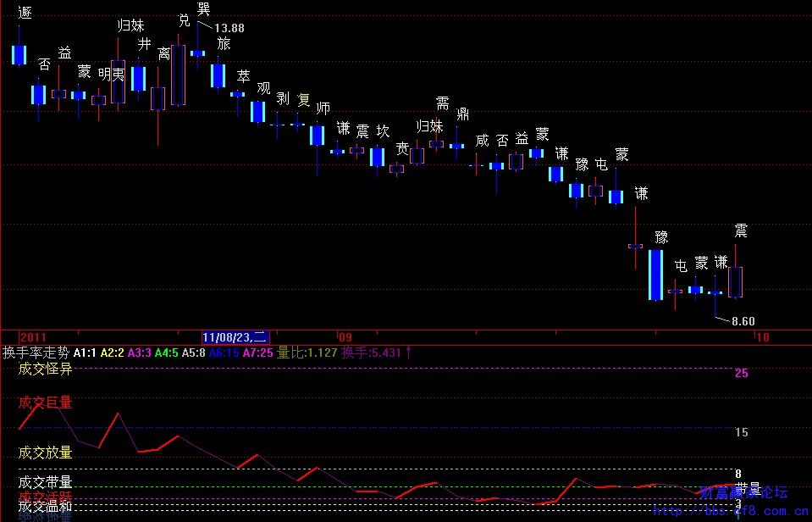Click the 成交怪异 level label
812x522 pixels.
point(45,369)
